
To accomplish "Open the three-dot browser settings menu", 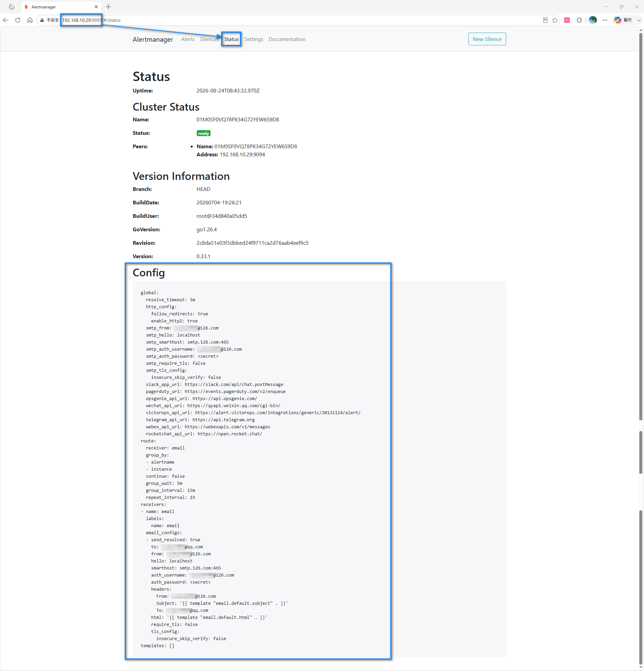I will click(605, 20).
